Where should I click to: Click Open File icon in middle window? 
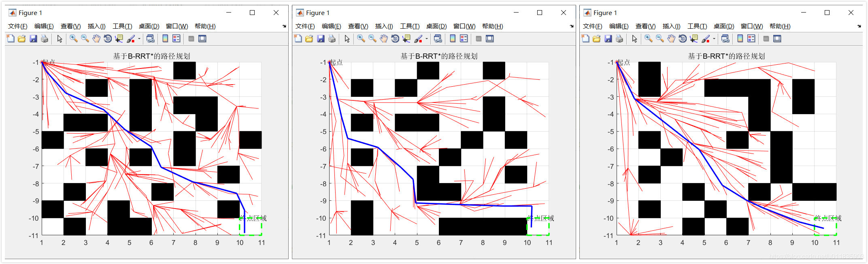pyautogui.click(x=309, y=38)
